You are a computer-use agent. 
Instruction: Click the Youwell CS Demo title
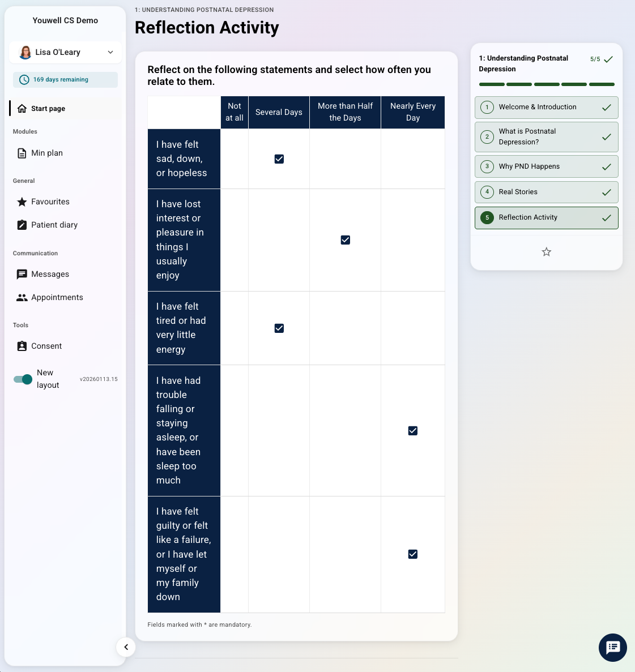click(65, 20)
